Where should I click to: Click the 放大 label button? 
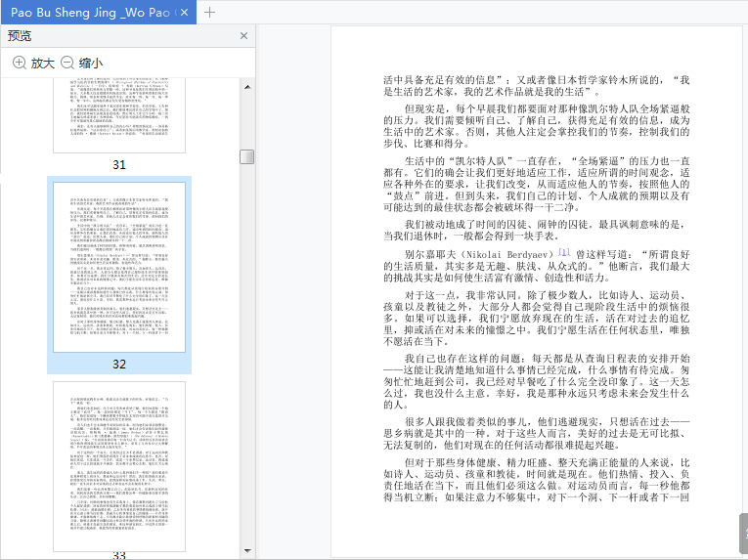pyautogui.click(x=43, y=63)
